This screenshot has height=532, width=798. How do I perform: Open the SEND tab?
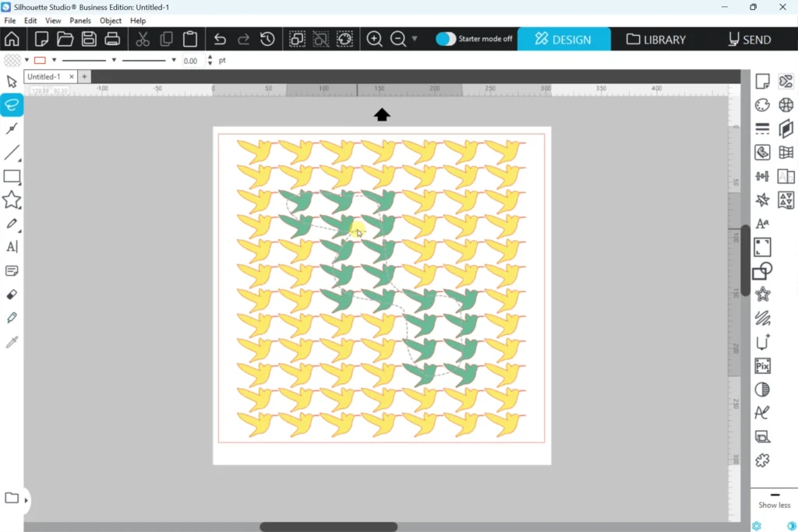[x=749, y=39]
